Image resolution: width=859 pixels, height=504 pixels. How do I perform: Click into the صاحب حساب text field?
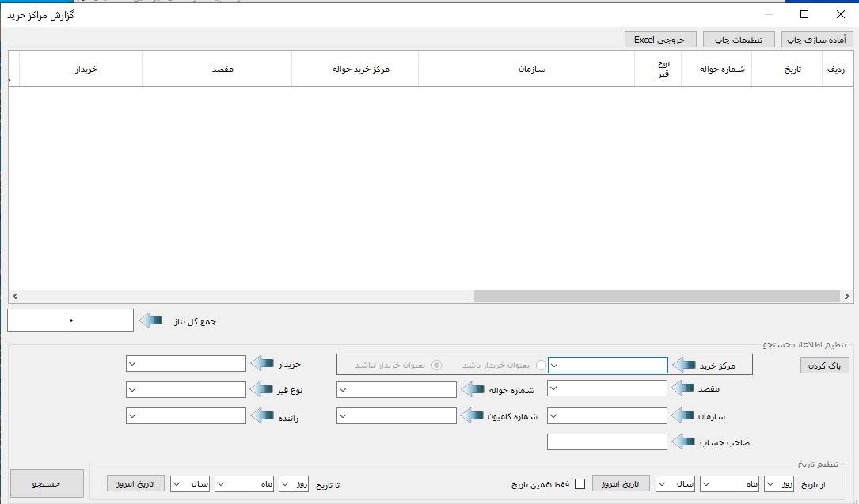(606, 442)
